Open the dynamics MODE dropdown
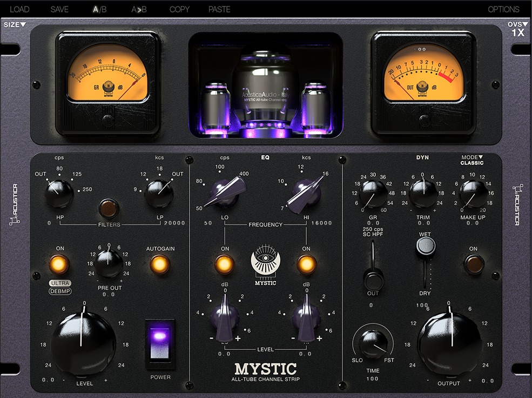The image size is (532, 398). 472,157
